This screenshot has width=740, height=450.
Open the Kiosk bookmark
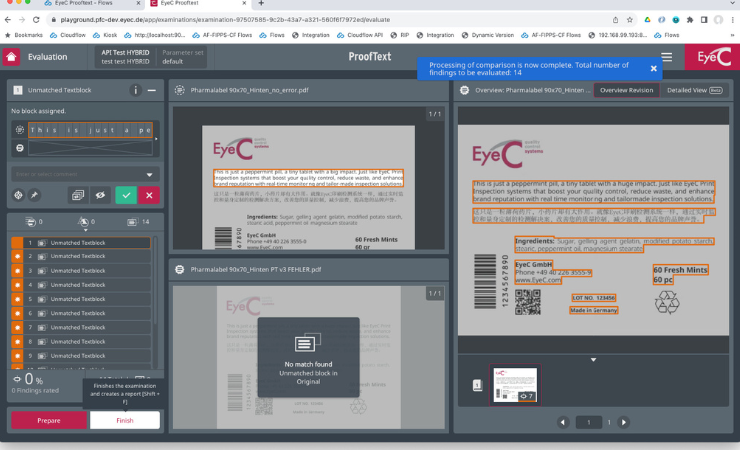105,35
